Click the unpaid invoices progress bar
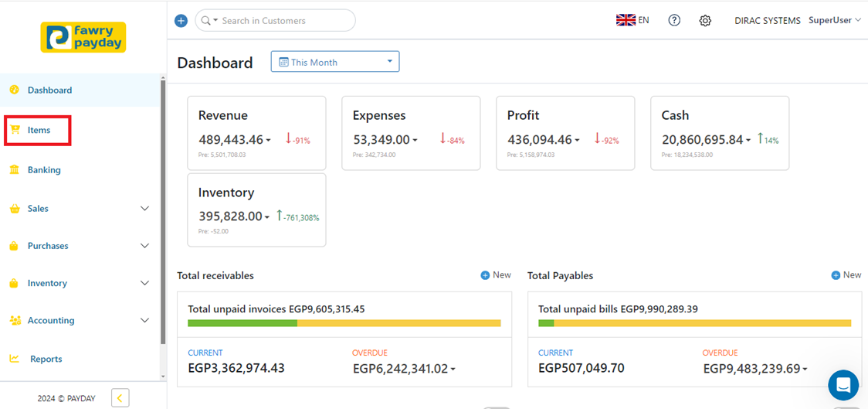 tap(344, 323)
